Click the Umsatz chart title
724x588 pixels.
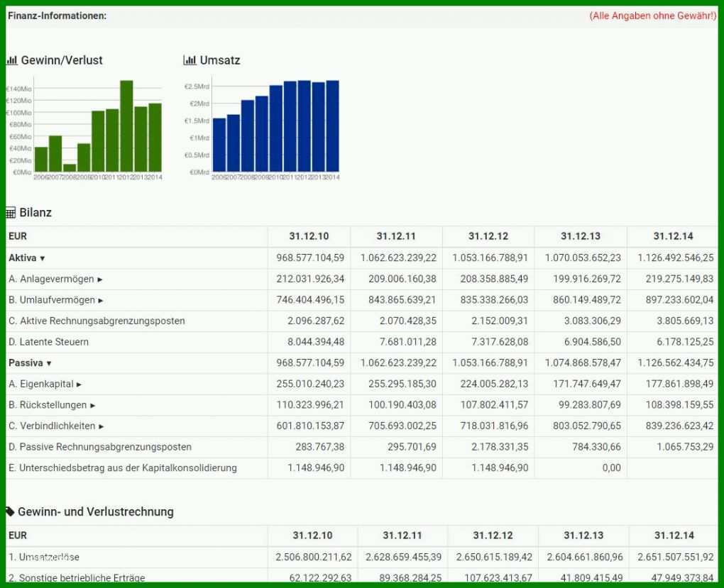[220, 60]
